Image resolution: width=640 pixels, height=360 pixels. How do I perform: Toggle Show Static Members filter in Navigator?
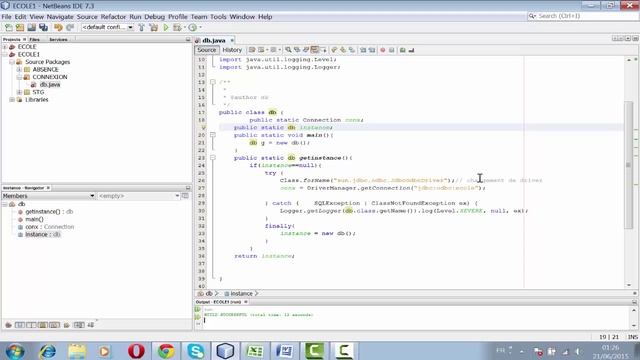[x=31, y=325]
